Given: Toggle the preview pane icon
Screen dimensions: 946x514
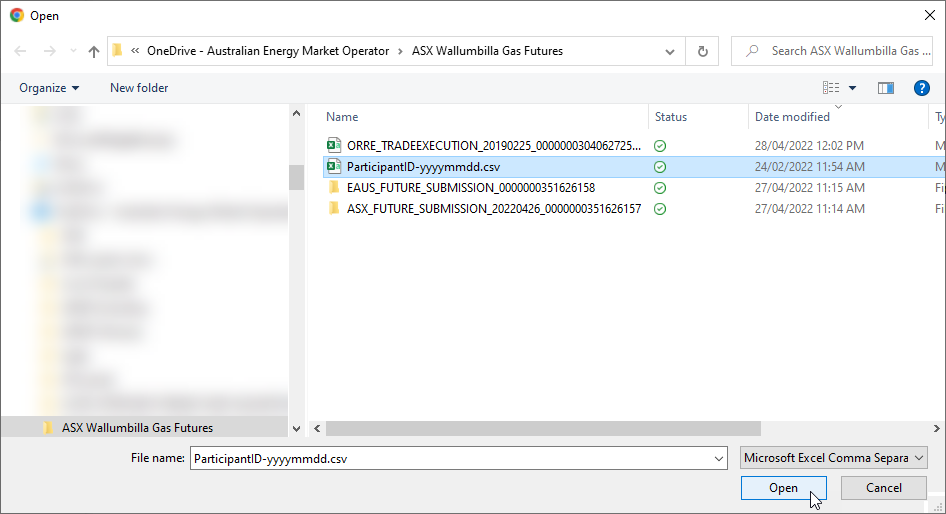Looking at the screenshot, I should [x=885, y=88].
